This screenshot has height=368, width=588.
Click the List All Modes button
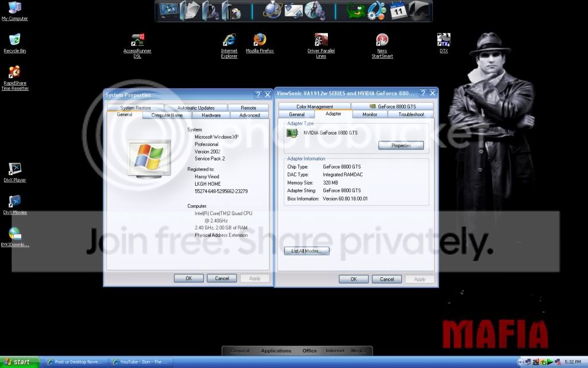click(307, 251)
